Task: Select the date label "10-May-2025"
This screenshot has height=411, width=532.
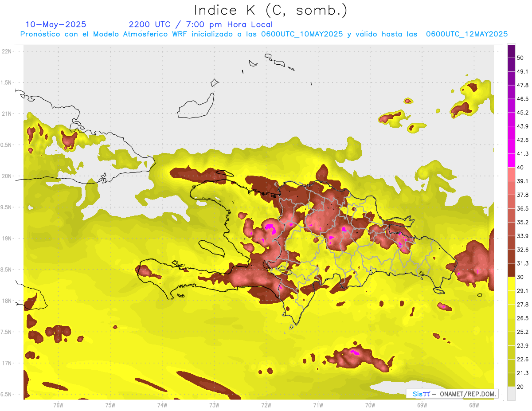Action: point(56,24)
